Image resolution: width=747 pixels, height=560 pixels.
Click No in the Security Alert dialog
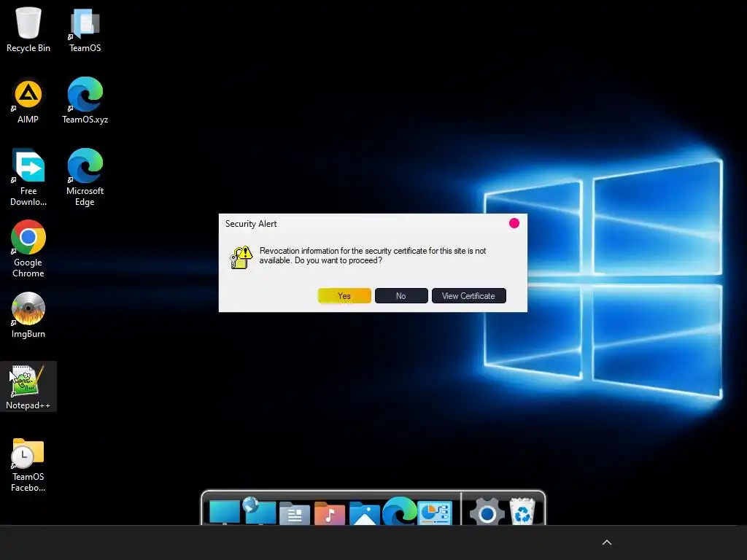[x=401, y=296]
